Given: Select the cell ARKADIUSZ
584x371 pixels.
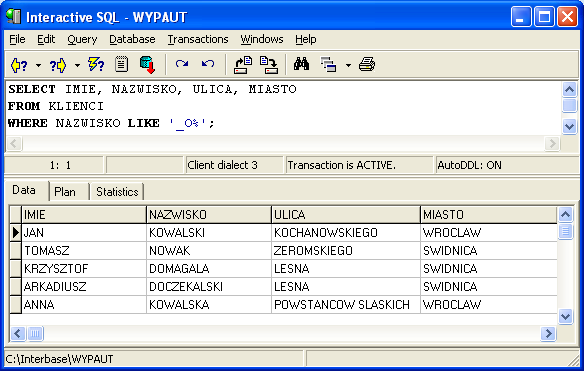Looking at the screenshot, I should 84,286.
